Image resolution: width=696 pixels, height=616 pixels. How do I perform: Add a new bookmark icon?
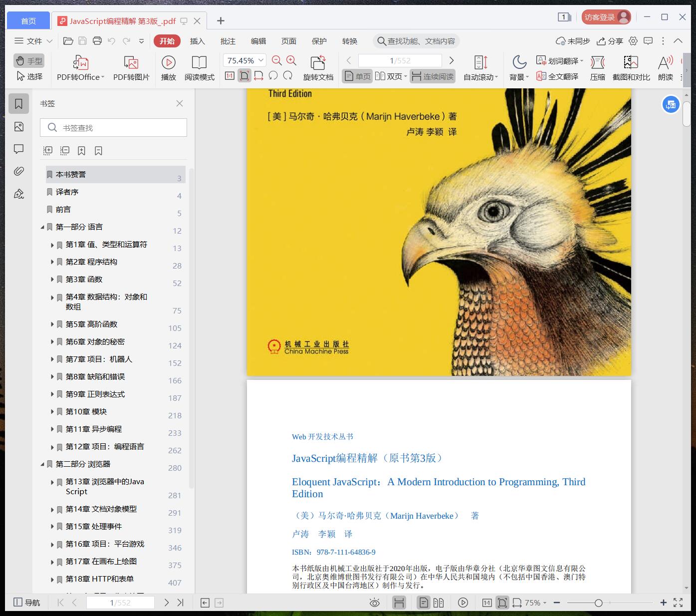click(x=81, y=151)
